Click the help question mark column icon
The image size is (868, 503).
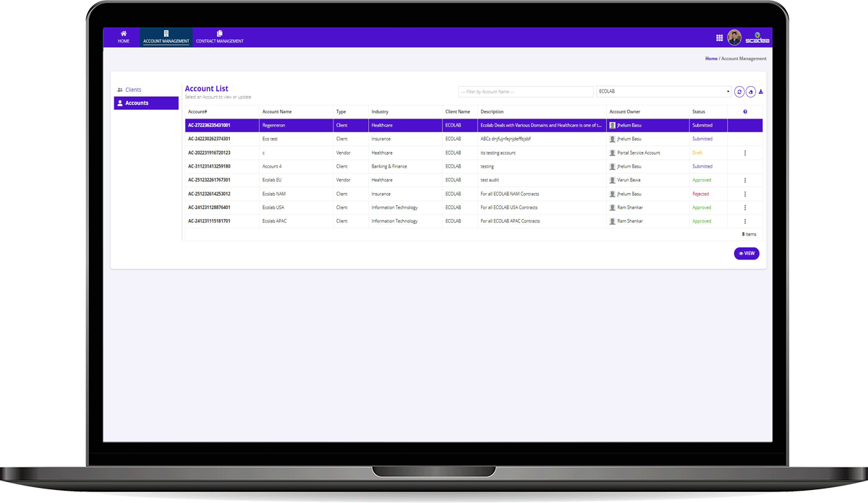(x=745, y=112)
